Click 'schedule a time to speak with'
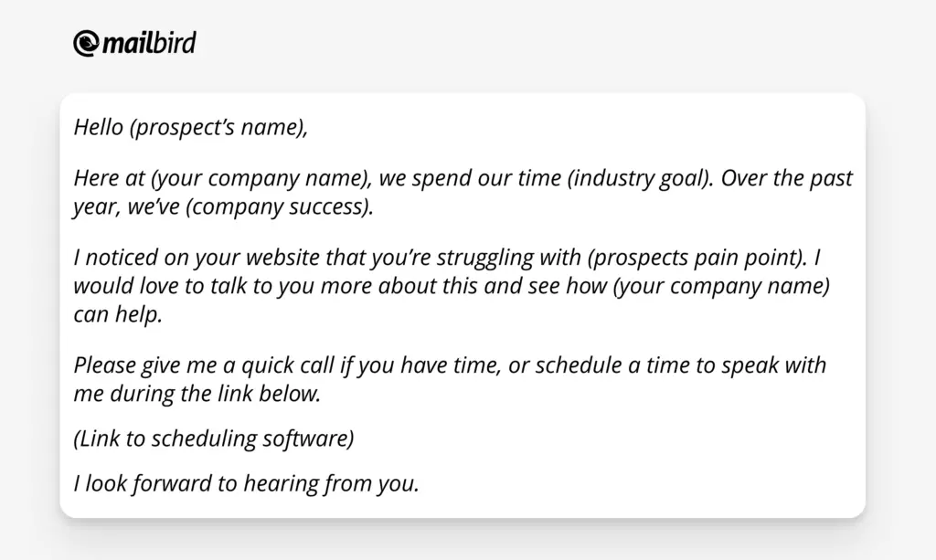This screenshot has width=936, height=560. tap(680, 365)
